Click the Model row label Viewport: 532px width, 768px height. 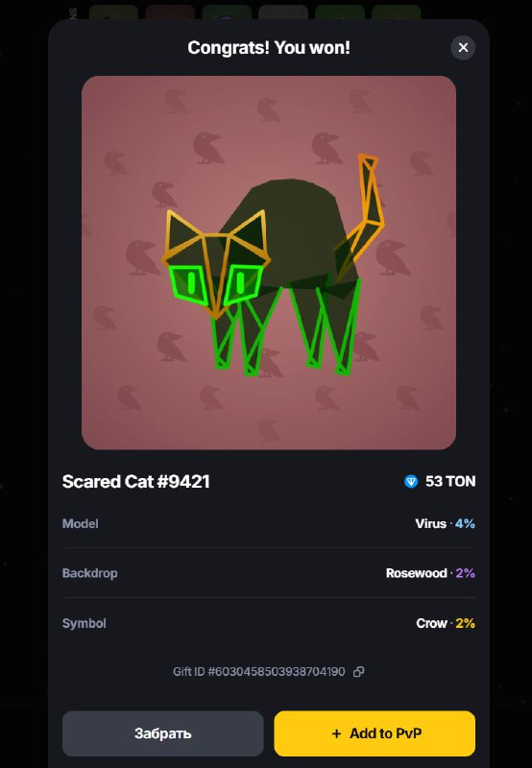point(81,523)
